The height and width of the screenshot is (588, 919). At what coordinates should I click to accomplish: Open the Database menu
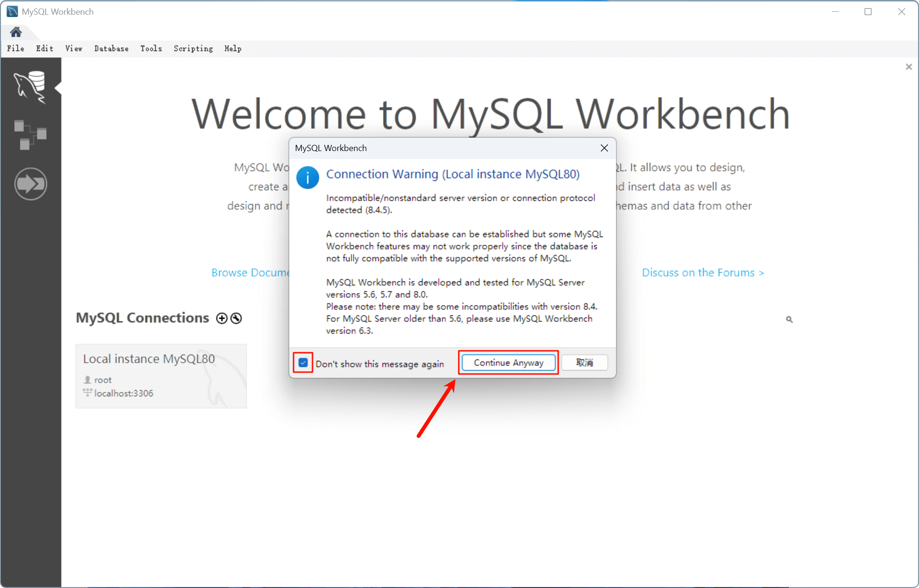tap(111, 48)
